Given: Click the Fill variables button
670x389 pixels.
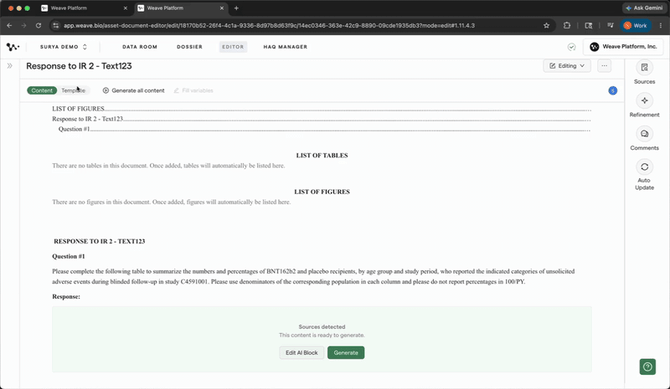Looking at the screenshot, I should [x=193, y=91].
